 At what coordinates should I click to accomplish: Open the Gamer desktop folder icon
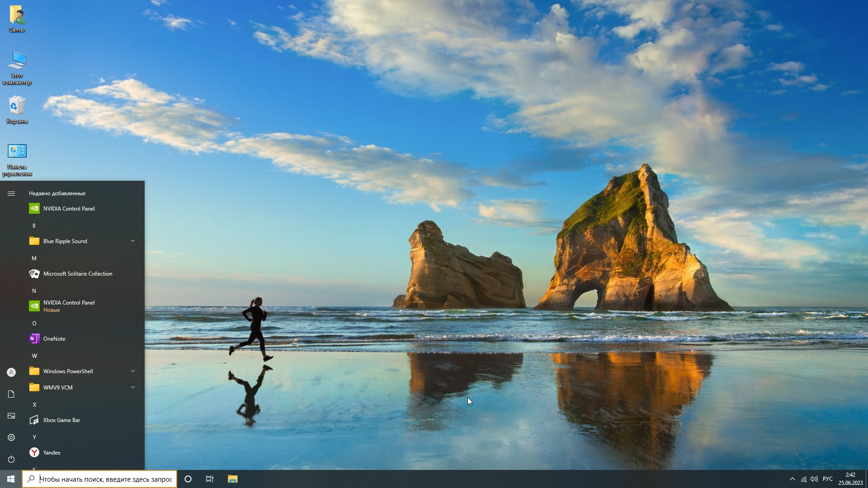coord(17,18)
